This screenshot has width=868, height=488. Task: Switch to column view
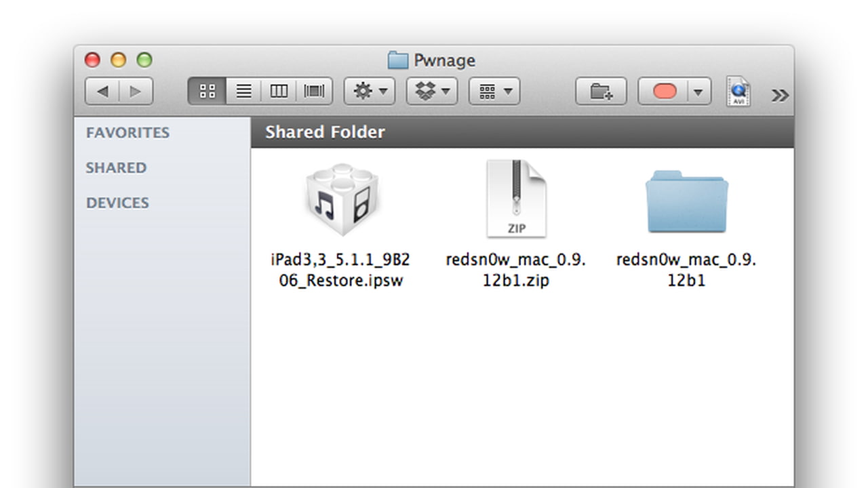279,91
